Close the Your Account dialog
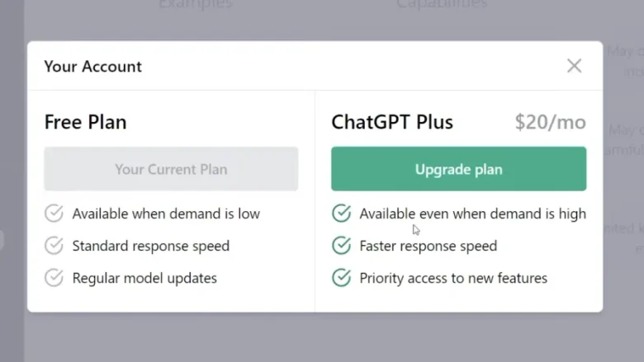 (x=574, y=66)
